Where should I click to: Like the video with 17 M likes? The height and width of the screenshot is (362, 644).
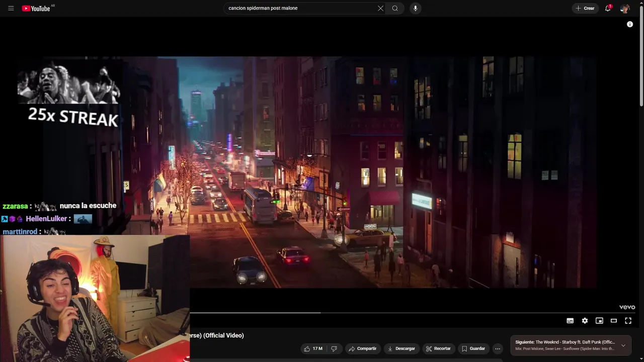(312, 348)
